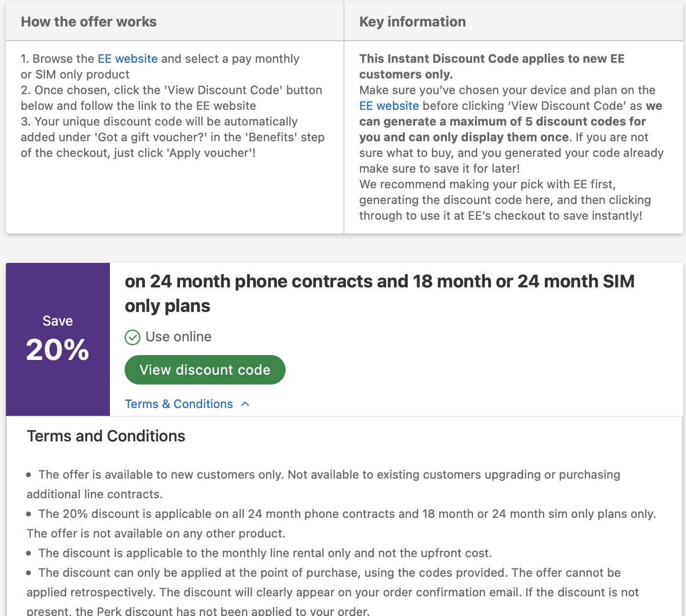Screen dimensions: 686x616
Task: Click bullet about monthly line rental only
Action: point(265,553)
